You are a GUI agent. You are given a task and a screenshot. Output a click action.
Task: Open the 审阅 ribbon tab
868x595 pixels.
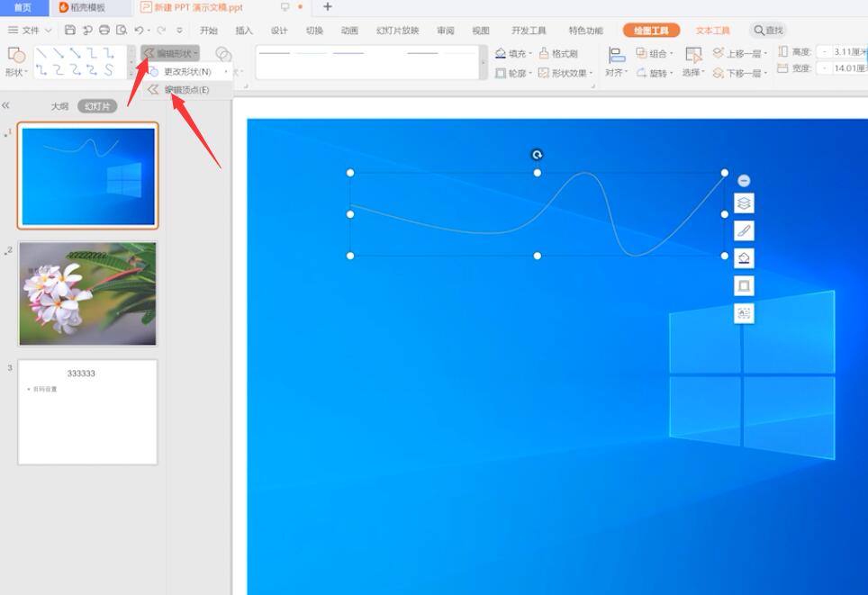coord(446,31)
